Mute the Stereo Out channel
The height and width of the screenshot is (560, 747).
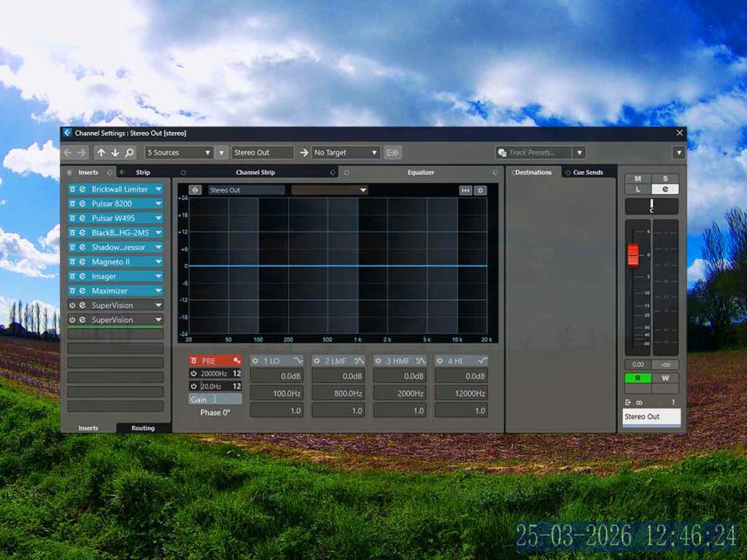[x=638, y=179]
